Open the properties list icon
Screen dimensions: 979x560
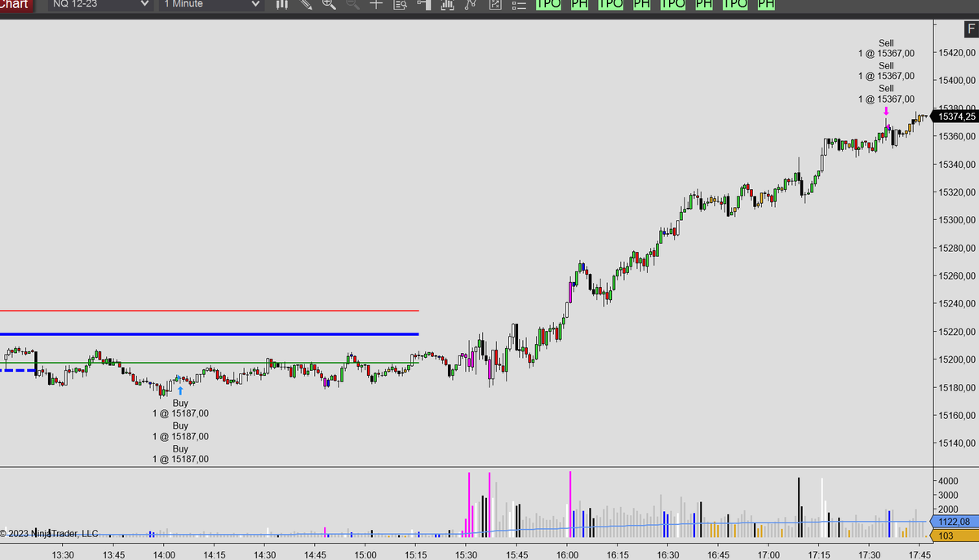(518, 5)
